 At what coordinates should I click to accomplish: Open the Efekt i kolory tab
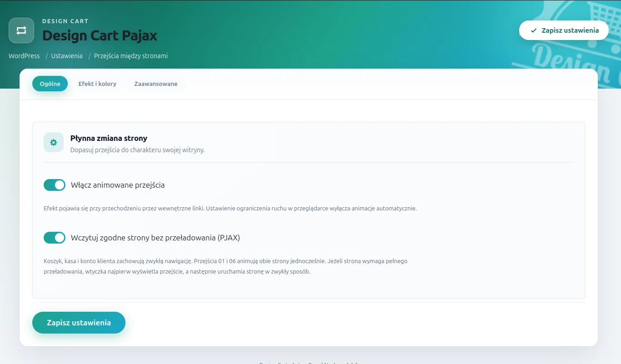[97, 84]
